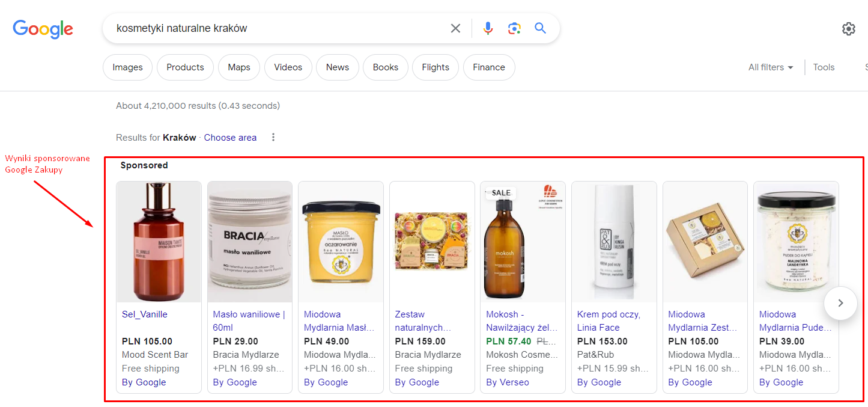This screenshot has width=868, height=407.
Task: Open the Tools option
Action: [824, 67]
